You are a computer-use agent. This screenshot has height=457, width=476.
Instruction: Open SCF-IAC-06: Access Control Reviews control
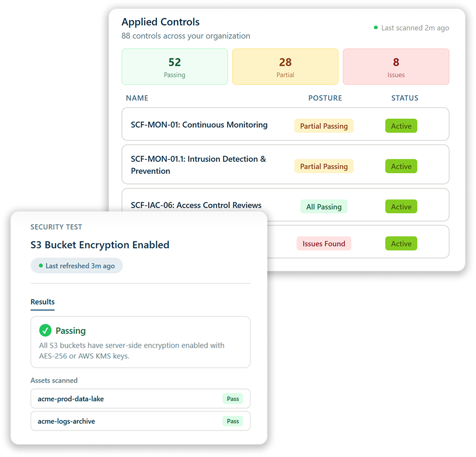click(x=196, y=205)
